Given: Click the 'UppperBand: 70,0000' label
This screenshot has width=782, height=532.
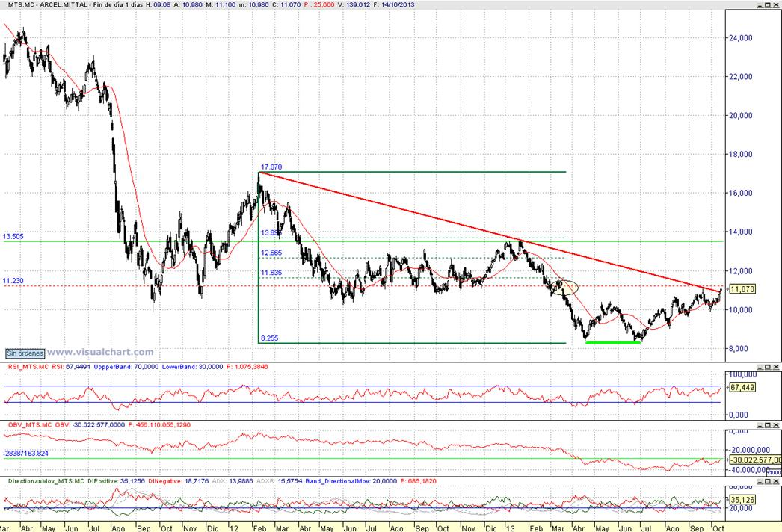Looking at the screenshot, I should pyautogui.click(x=125, y=366).
